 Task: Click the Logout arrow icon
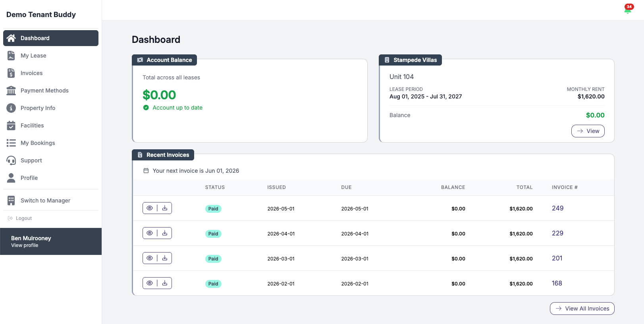10,218
